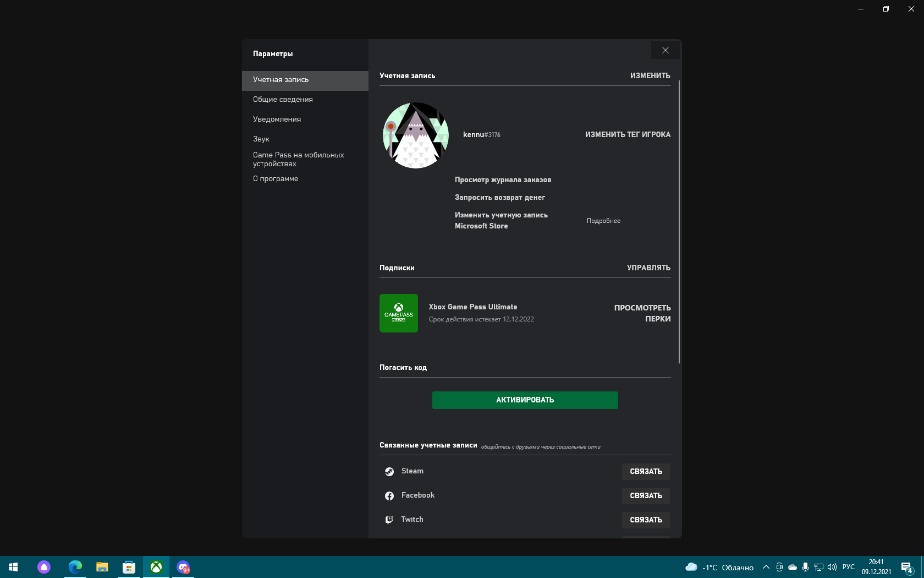Screen dimensions: 924x578
Task: Open the Звук settings tab
Action: coord(305,139)
